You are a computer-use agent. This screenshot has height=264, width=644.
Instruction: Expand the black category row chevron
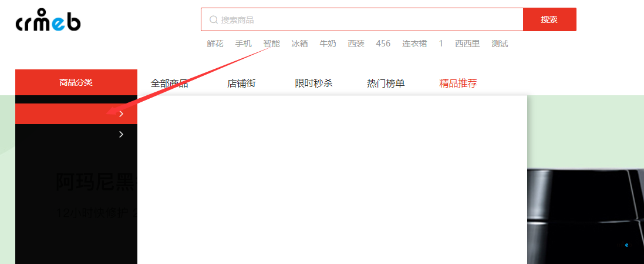121,134
